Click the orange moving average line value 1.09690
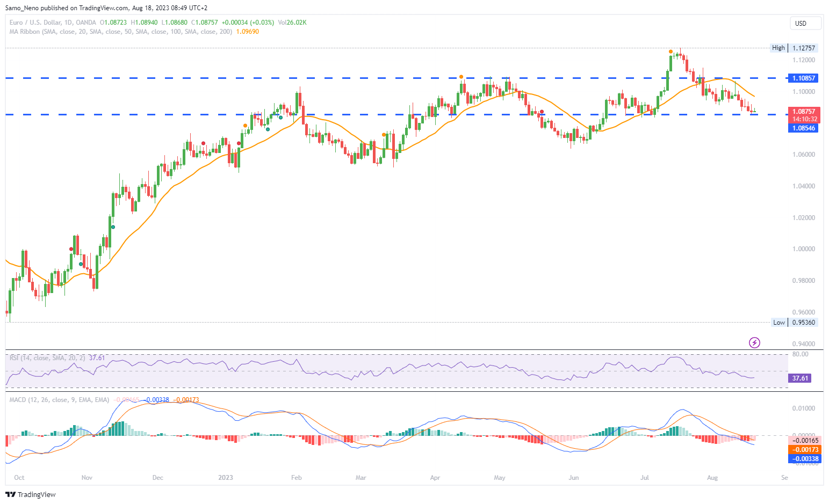 (x=248, y=32)
